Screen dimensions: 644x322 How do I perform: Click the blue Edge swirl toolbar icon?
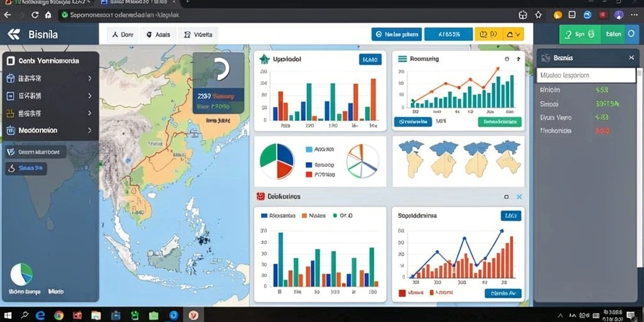point(587,15)
